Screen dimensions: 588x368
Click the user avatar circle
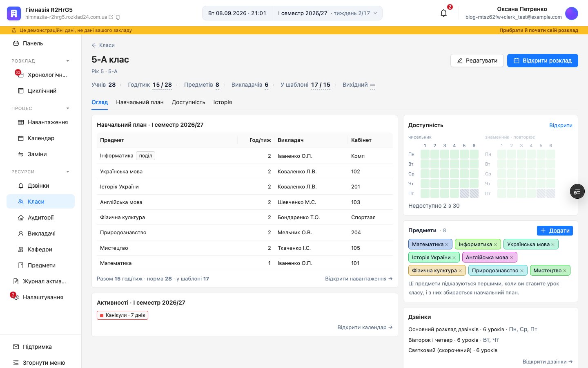point(572,13)
